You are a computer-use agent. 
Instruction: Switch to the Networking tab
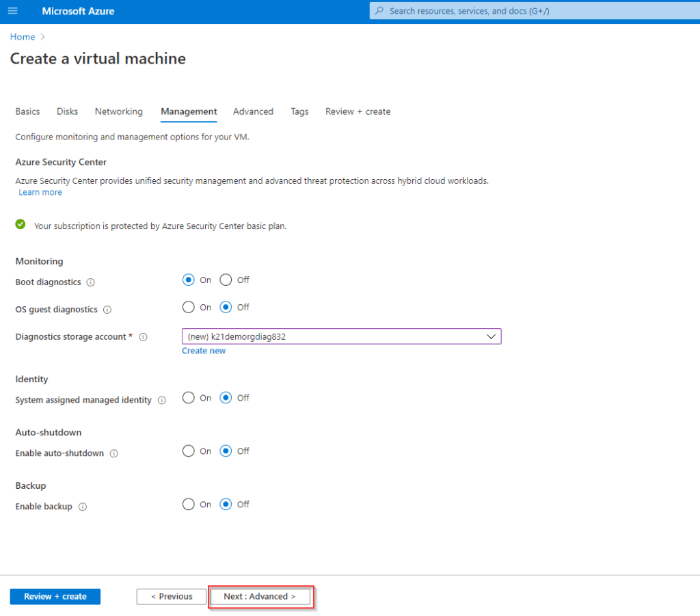pos(118,111)
